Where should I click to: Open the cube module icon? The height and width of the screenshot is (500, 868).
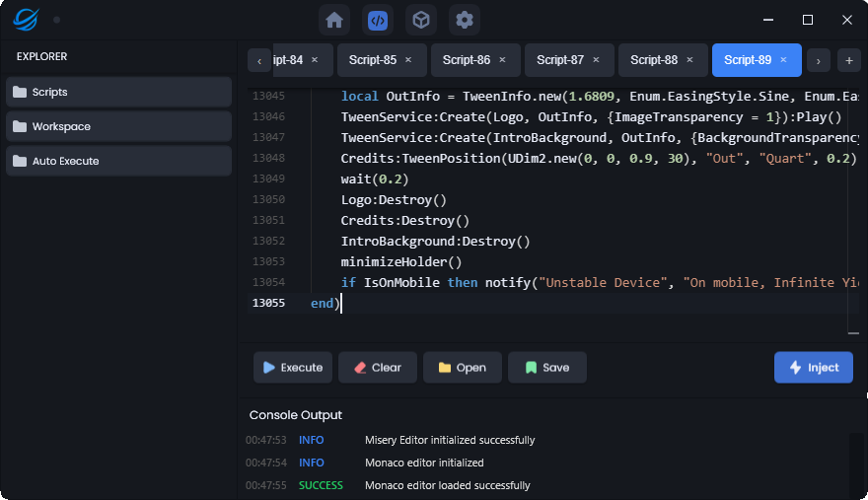[421, 20]
